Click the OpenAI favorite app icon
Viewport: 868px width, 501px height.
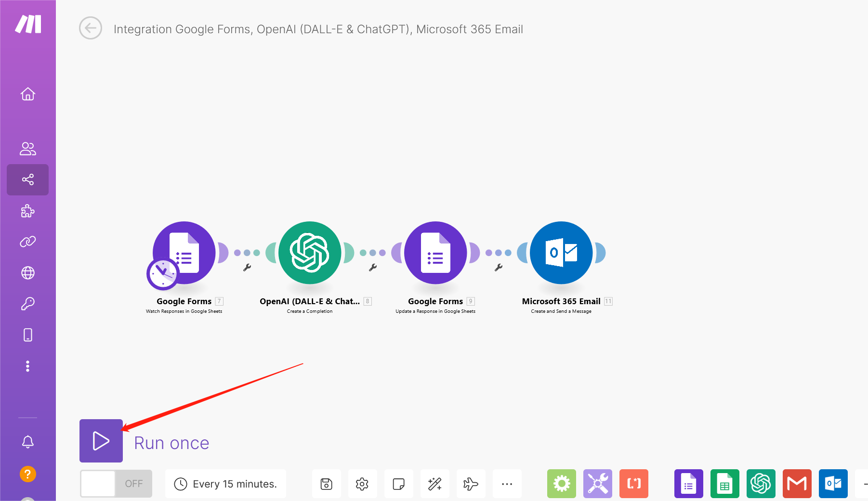(761, 484)
